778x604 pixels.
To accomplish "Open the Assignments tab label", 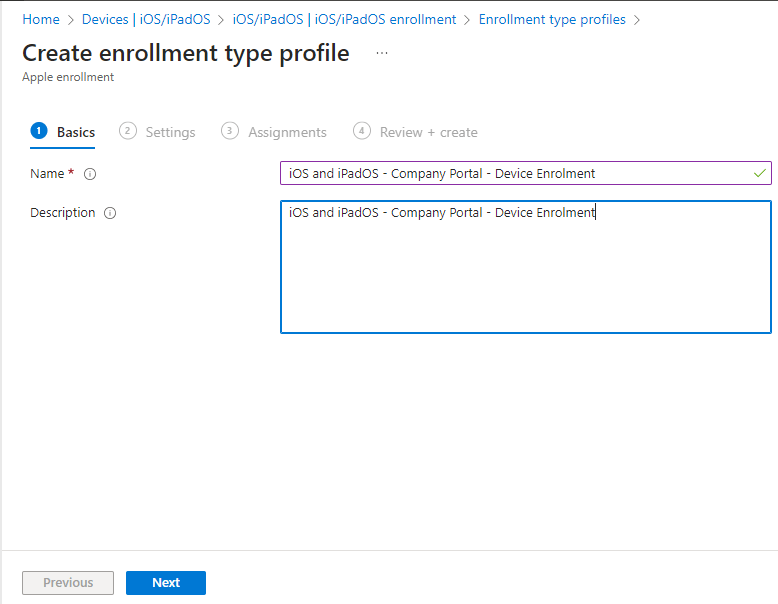I will tap(287, 132).
